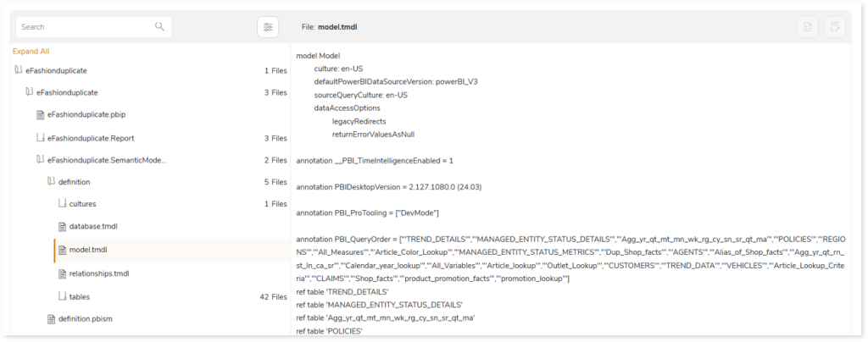
Task: Collapse the definition folder
Action: 50,181
